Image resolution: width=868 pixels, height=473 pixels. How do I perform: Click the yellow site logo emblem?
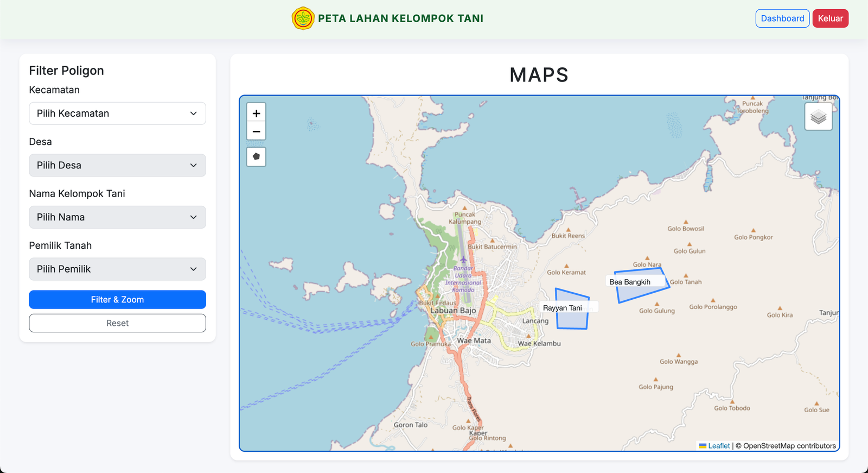click(x=303, y=18)
